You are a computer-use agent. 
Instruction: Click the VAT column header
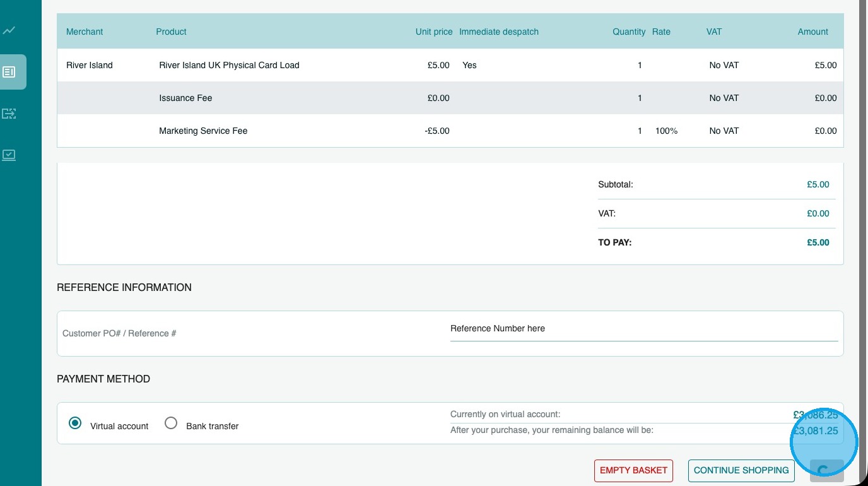[714, 32]
